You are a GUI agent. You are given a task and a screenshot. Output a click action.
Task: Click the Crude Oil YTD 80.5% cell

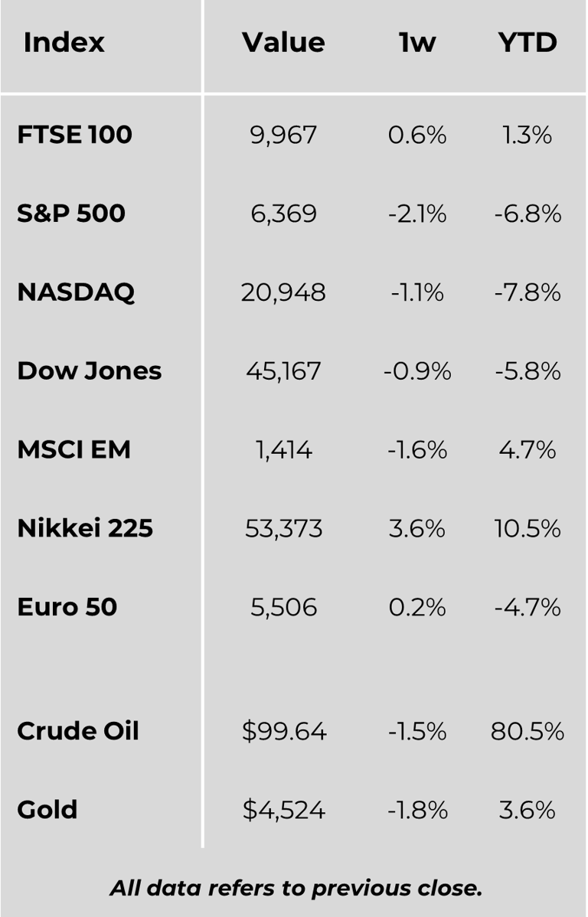(528, 731)
